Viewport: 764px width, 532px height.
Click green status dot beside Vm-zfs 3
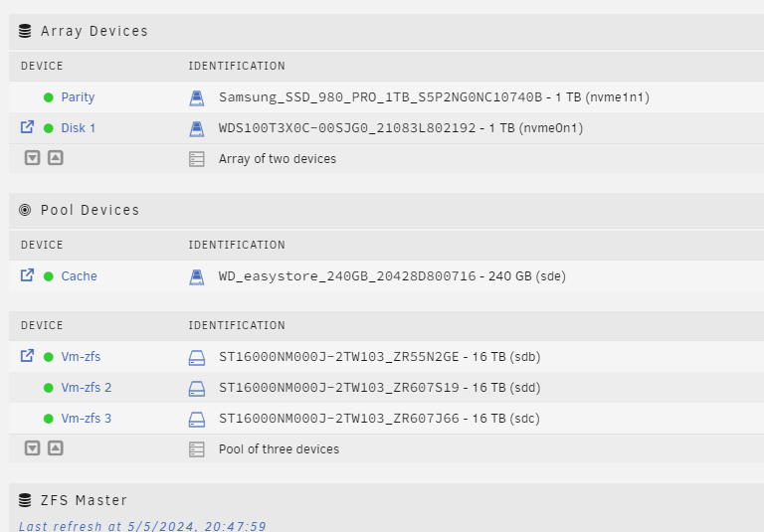(x=48, y=419)
